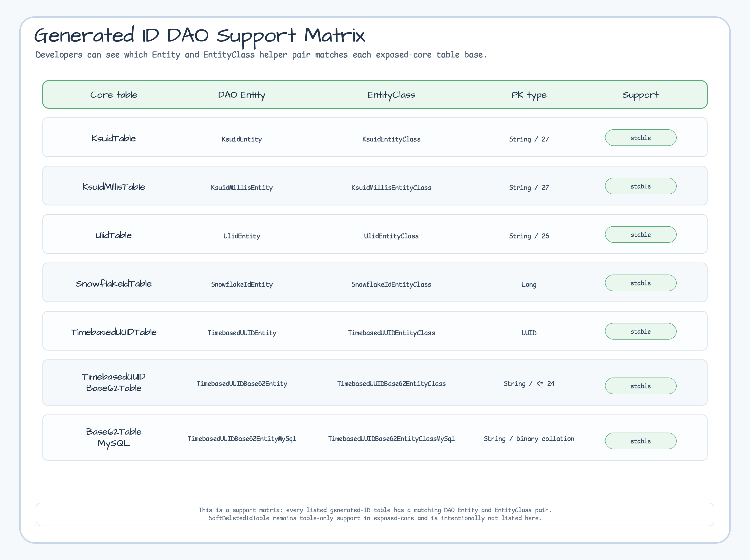
Task: Click the 'Core table' column header
Action: tap(114, 95)
